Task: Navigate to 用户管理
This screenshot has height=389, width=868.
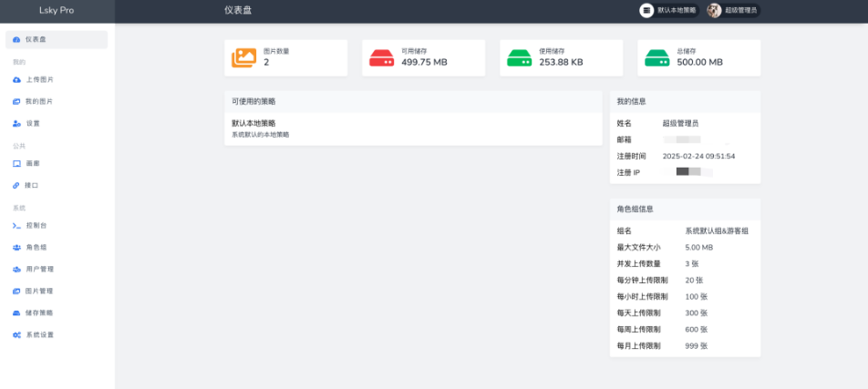Action: pos(57,270)
